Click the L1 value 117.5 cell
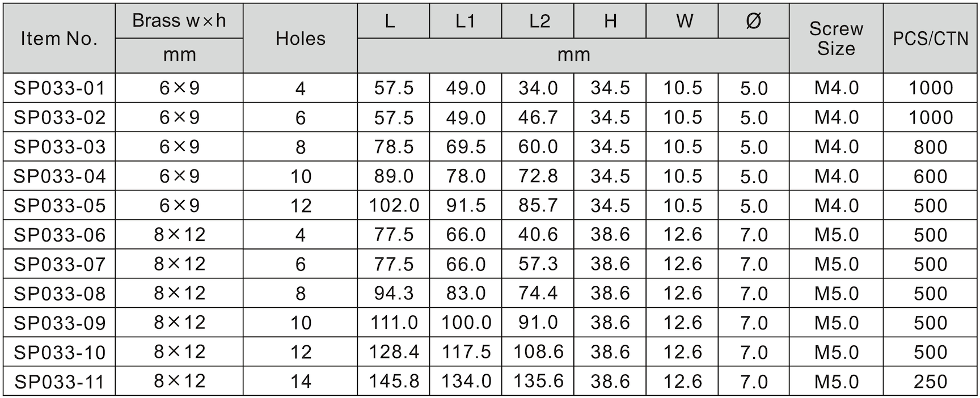 point(466,352)
